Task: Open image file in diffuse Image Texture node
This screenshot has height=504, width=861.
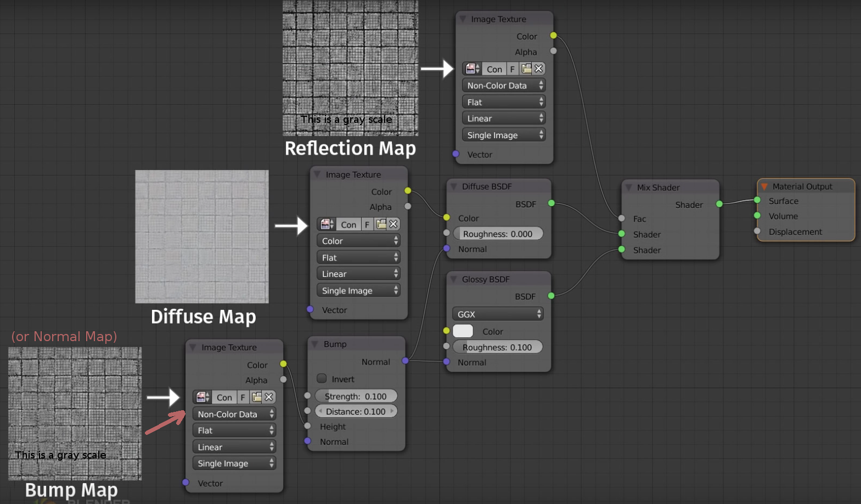Action: [x=381, y=224]
